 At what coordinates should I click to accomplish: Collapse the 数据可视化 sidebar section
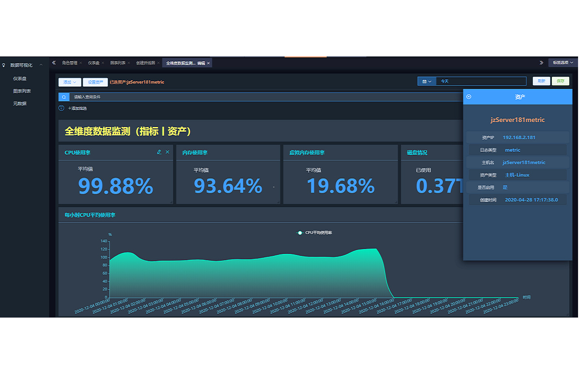(41, 65)
